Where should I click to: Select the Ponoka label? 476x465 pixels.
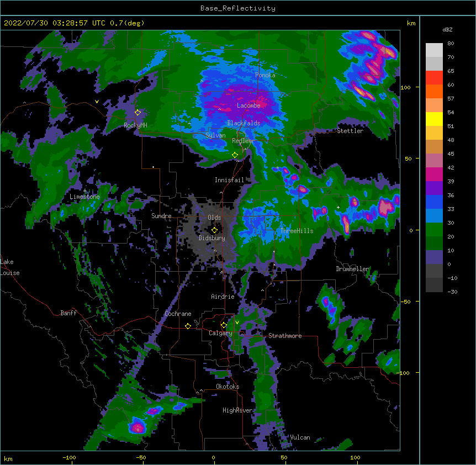point(265,75)
